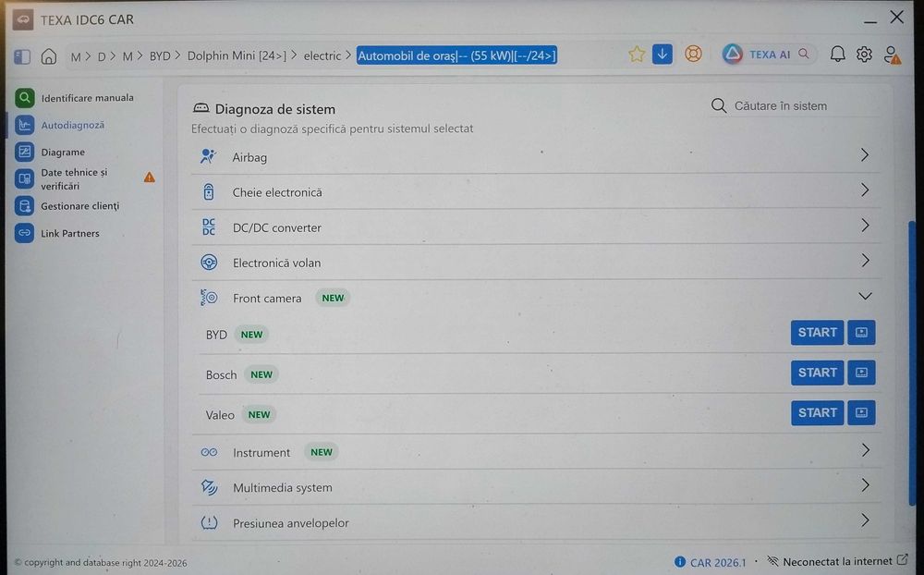Click the vertical scrollbar in system list
924x575 pixels.
click(912, 362)
